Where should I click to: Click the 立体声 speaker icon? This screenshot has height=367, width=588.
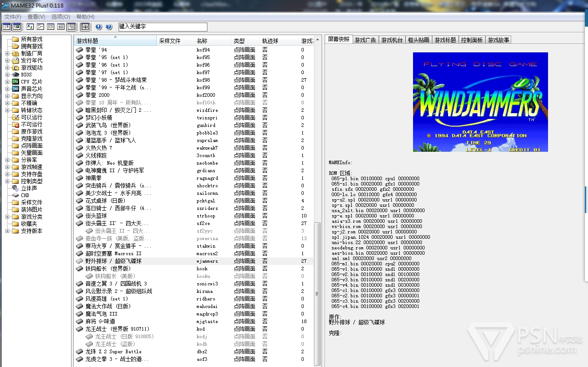(16, 188)
